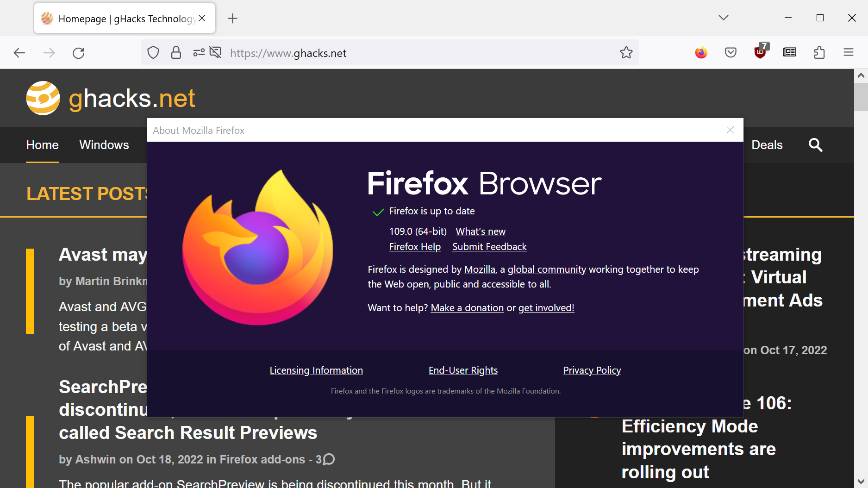Click the '109.0 (64-bit)' version text
The width and height of the screenshot is (868, 488).
pyautogui.click(x=418, y=231)
